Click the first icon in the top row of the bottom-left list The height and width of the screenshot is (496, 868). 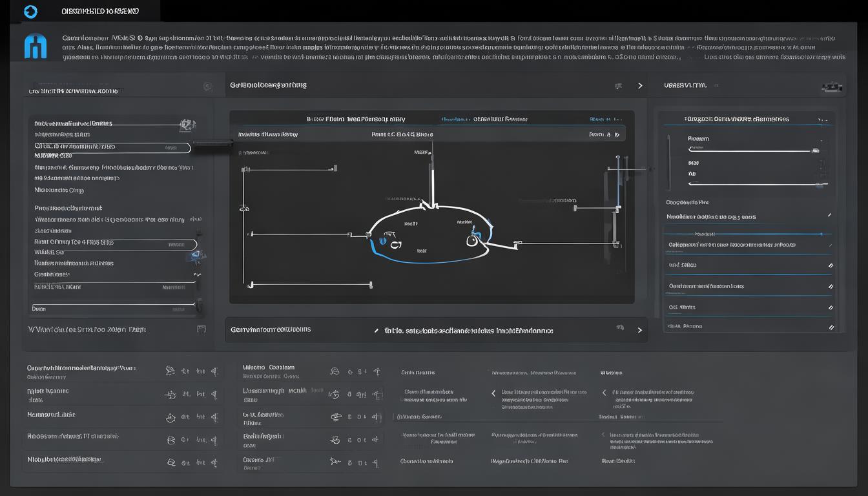(x=170, y=371)
